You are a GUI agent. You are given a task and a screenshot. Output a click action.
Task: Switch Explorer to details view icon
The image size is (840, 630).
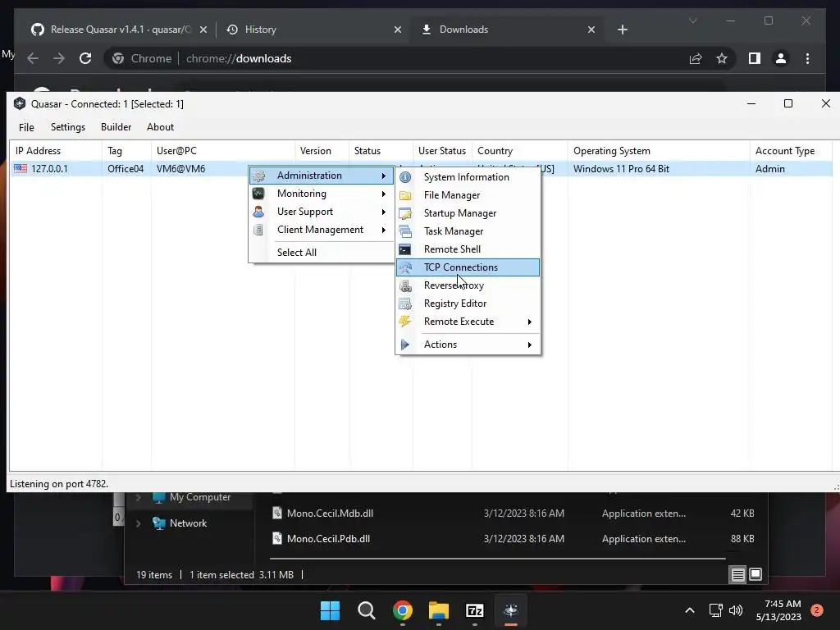coord(737,575)
